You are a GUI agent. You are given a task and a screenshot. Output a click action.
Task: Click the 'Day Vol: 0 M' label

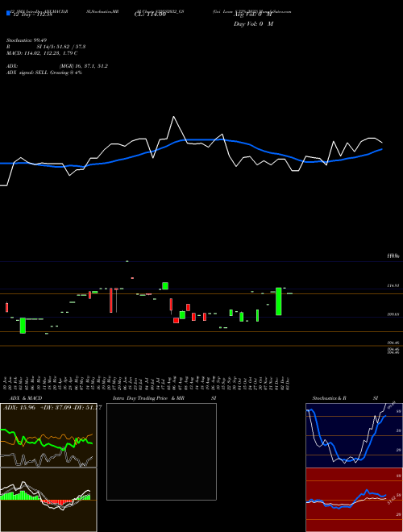[x=253, y=23]
